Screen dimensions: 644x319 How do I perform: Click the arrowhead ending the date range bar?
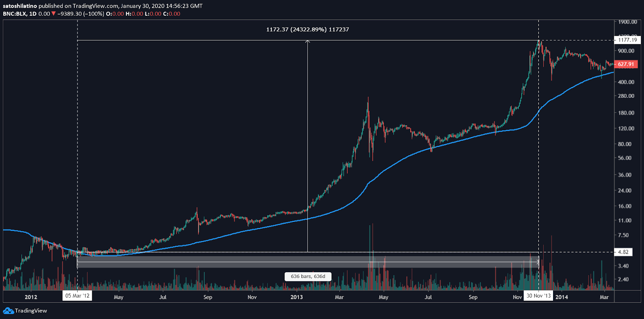(x=537, y=262)
